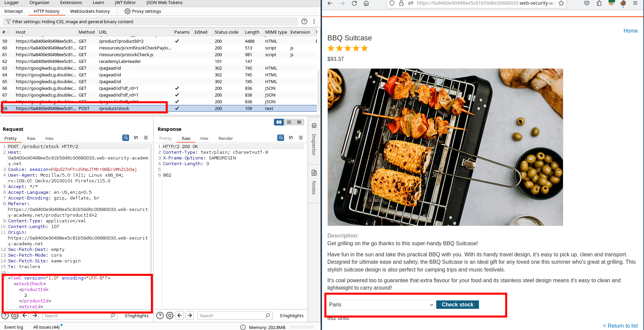The height and width of the screenshot is (330, 644).
Task: Toggle response non-printable characters \n icon
Action: [291, 138]
